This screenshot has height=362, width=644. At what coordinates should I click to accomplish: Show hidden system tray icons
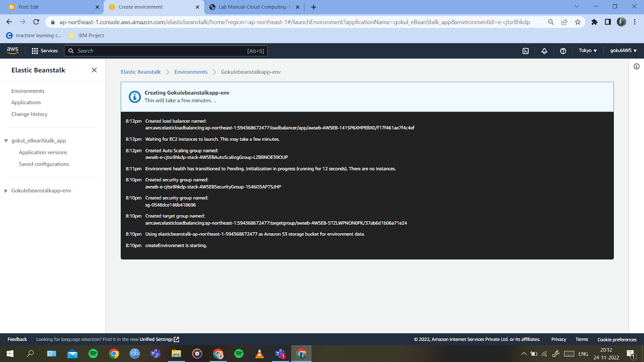click(x=524, y=354)
